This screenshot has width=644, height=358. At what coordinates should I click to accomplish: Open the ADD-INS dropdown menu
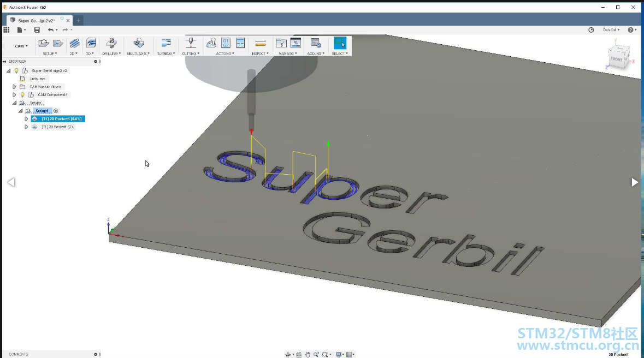tap(316, 53)
